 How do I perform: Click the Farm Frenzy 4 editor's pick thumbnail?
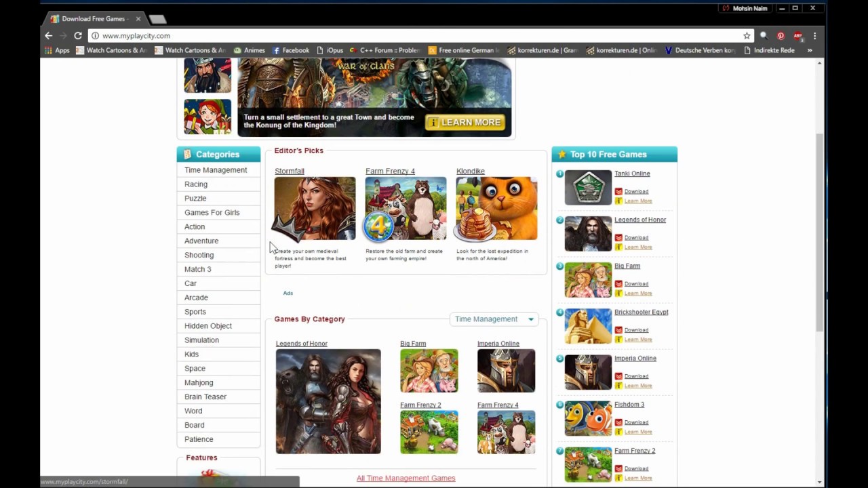406,209
